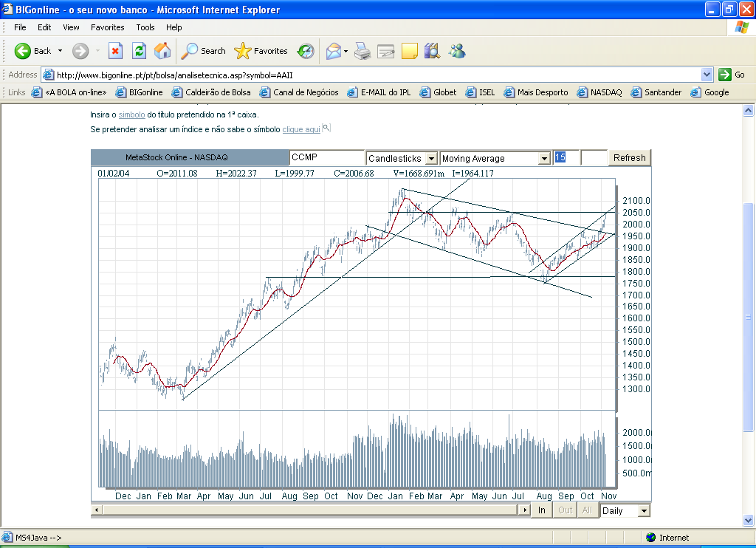The image size is (756, 548).
Task: Click the Back navigation button
Action: 33,51
